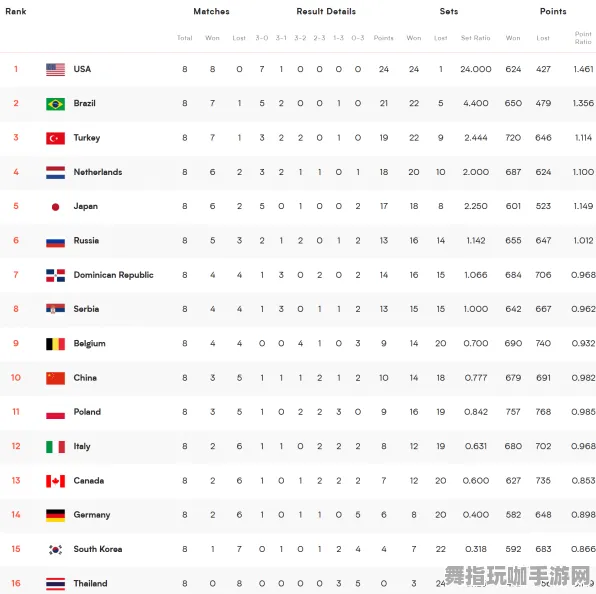Viewport: 596px width, 594px height.
Task: Click the Germany flag icon
Action: [x=55, y=515]
